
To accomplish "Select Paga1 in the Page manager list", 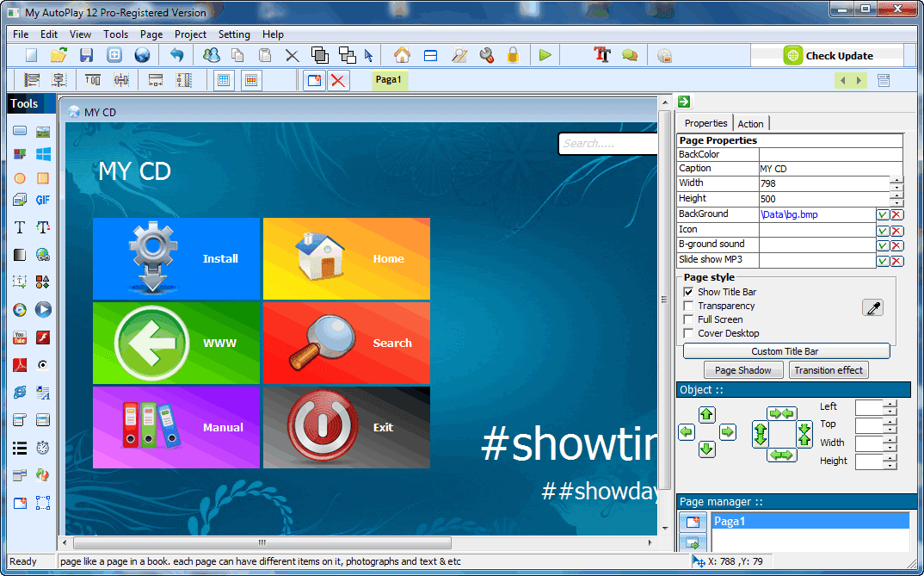I will [x=810, y=521].
